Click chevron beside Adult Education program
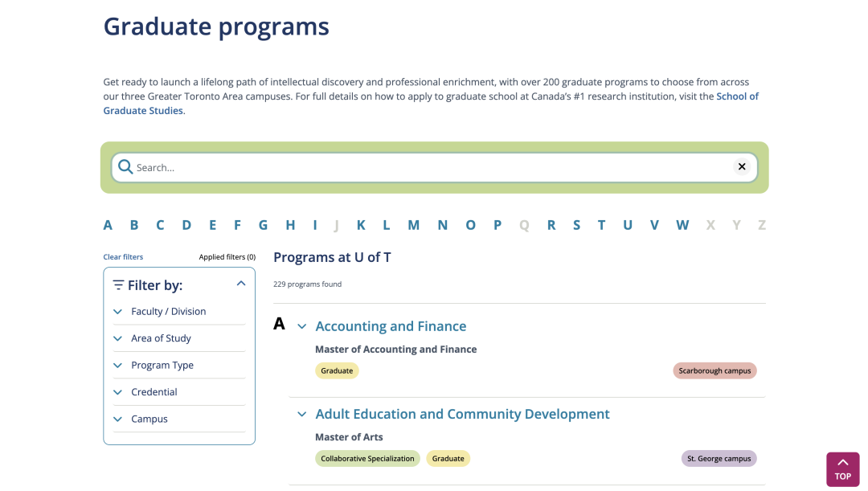 pyautogui.click(x=302, y=415)
